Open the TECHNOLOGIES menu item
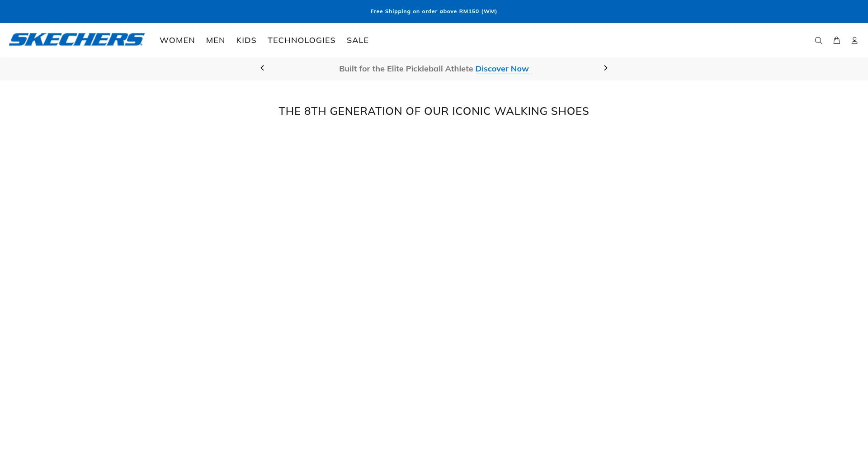This screenshot has height=449, width=868. click(301, 40)
